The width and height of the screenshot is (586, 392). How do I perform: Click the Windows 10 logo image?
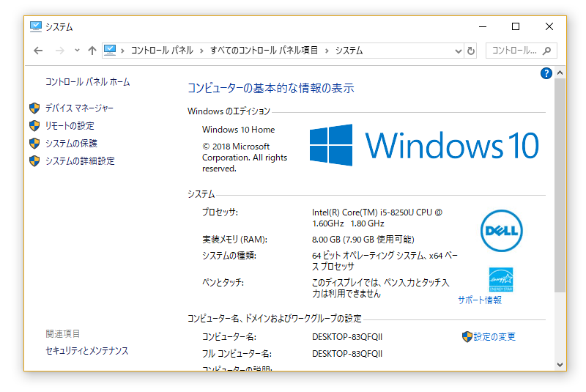click(424, 145)
